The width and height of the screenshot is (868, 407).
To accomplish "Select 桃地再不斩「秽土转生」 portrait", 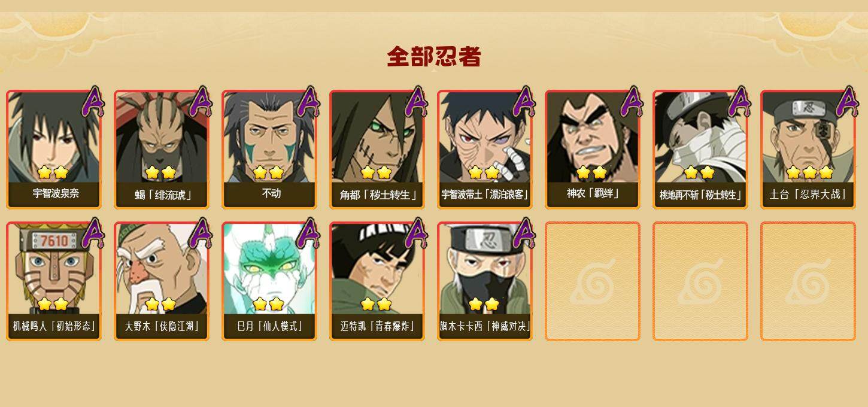I will (700, 150).
